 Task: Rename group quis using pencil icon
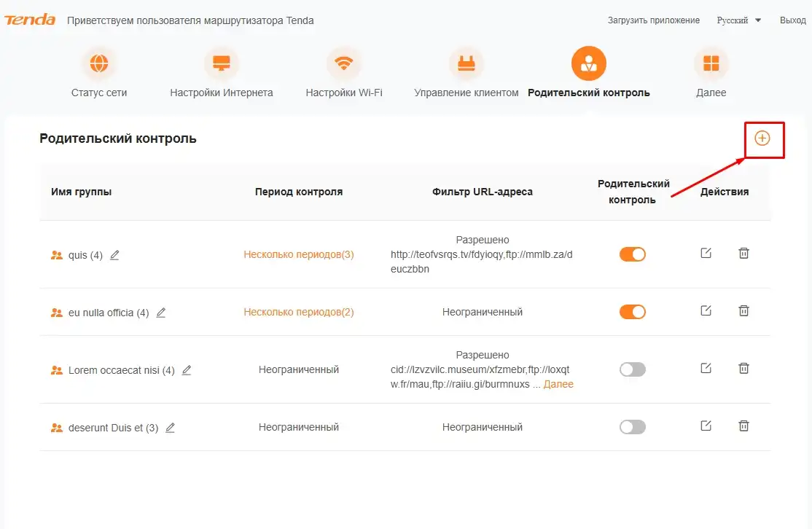[114, 255]
